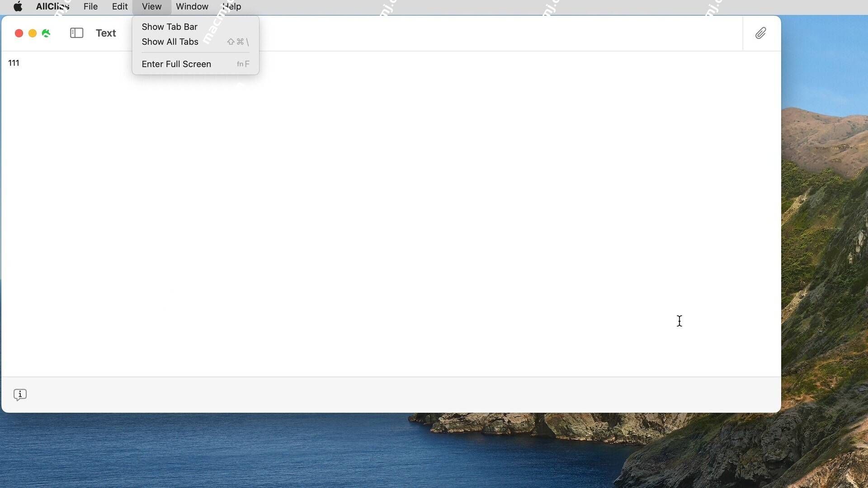Select 'Show All Tabs' option
The image size is (868, 488).
click(x=170, y=41)
